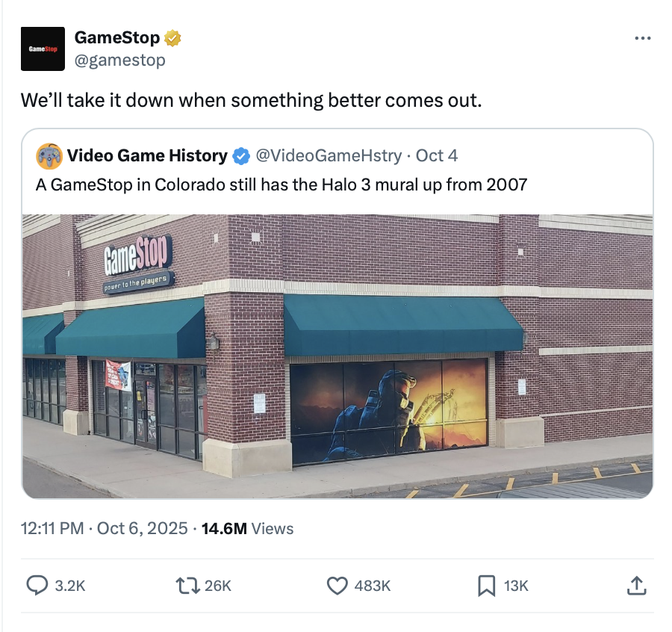Open the 12:11 PM Oct 6, 2025 timestamp
Image resolution: width=672 pixels, height=632 pixels.
[x=104, y=528]
